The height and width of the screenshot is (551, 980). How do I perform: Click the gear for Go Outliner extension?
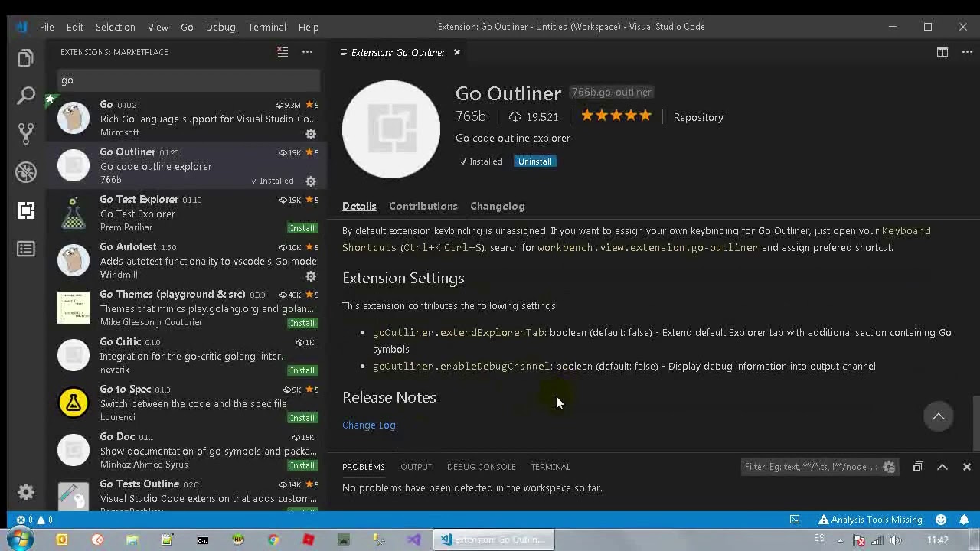[311, 181]
